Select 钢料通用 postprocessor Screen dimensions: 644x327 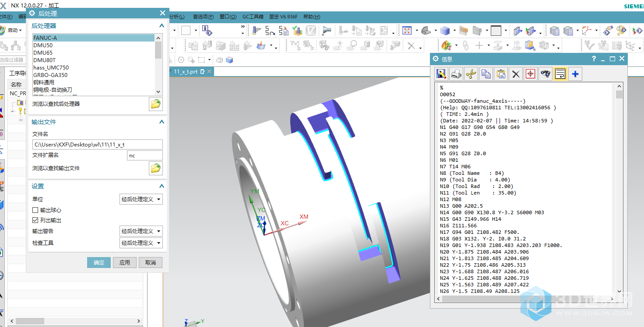tap(93, 83)
